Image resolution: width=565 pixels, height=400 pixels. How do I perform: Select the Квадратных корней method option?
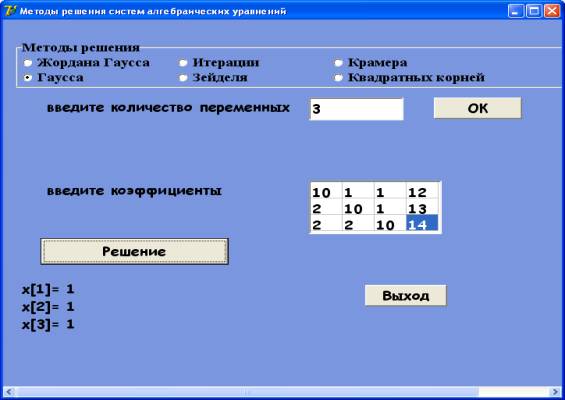coord(338,77)
